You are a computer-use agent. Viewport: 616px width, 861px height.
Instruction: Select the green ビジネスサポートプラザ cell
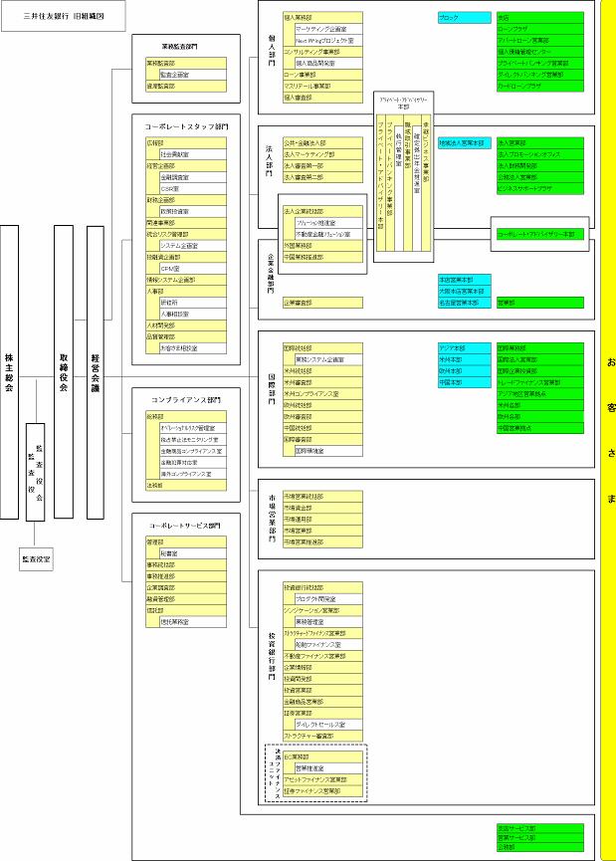(540, 188)
